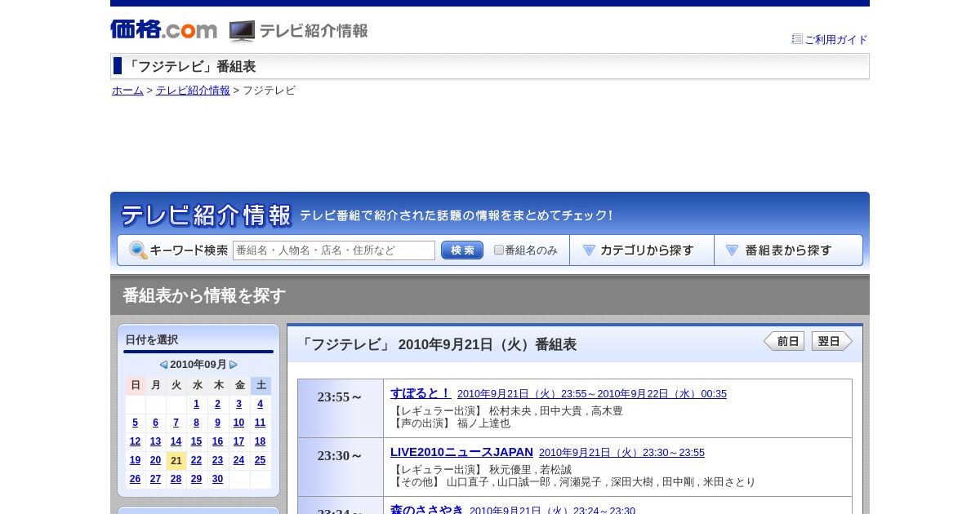980x514 pixels.
Task: Open the ご利用ガイド guide link
Action: (x=835, y=39)
